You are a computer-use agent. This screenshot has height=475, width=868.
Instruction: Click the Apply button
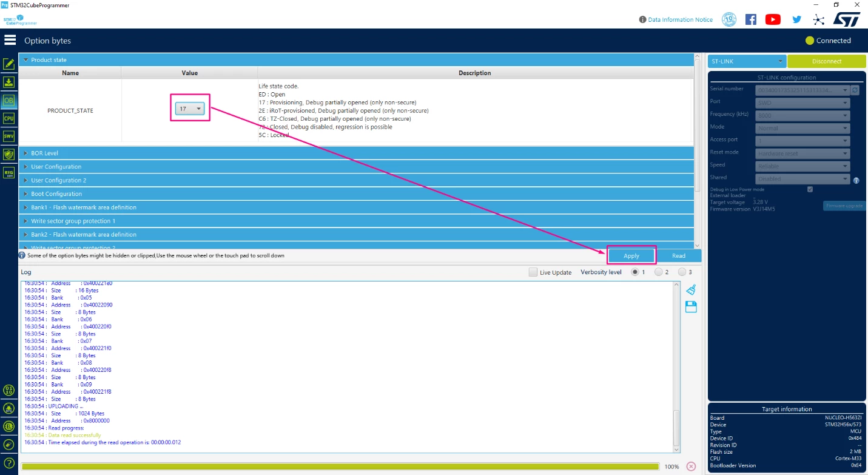[x=631, y=255]
